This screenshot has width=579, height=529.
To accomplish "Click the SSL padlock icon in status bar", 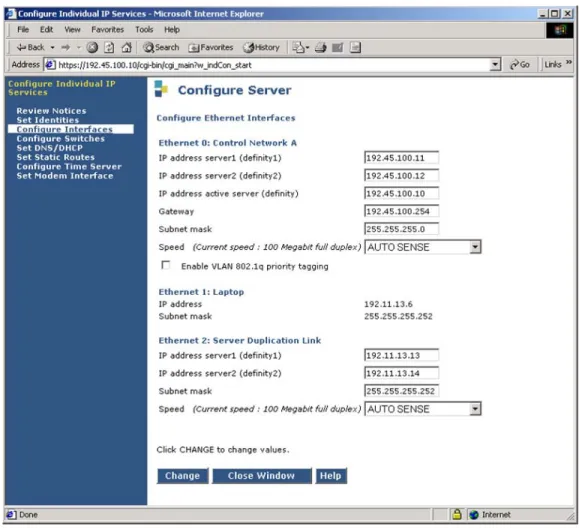I will [457, 515].
